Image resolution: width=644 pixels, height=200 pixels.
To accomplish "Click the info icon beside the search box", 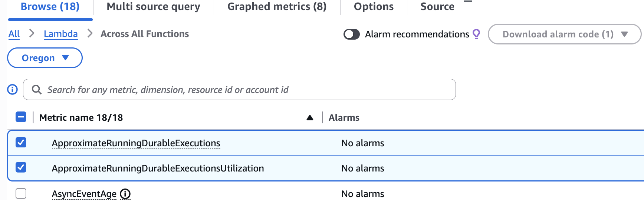I will coord(13,90).
